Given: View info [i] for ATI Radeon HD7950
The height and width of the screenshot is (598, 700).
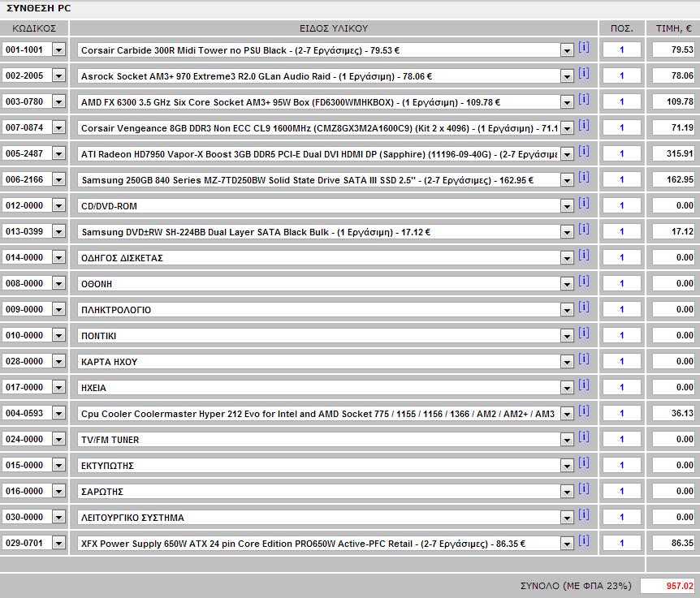Looking at the screenshot, I should tap(584, 151).
